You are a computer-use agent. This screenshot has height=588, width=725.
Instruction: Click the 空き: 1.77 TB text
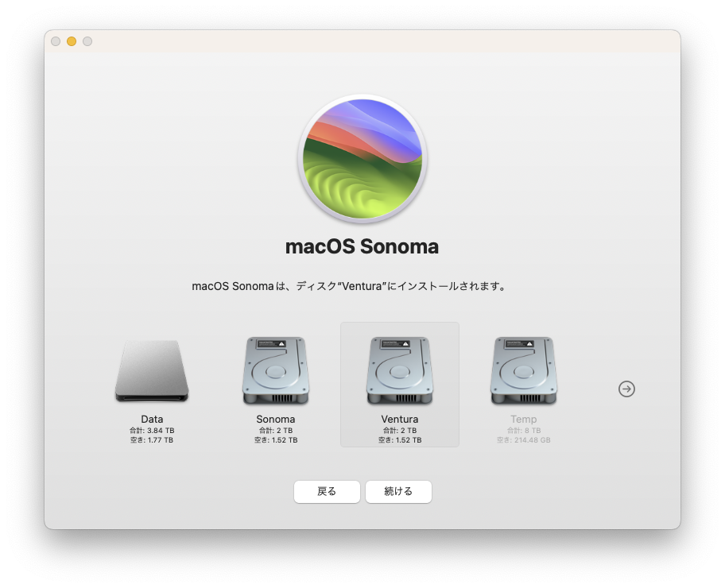[152, 440]
